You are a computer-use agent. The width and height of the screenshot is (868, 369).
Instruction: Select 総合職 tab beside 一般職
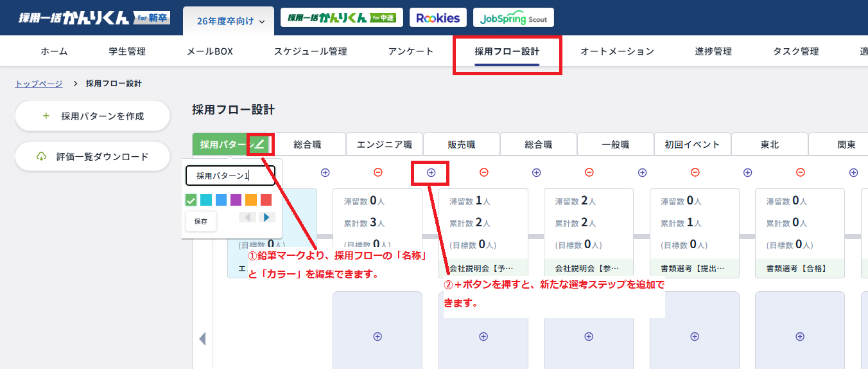pyautogui.click(x=539, y=145)
